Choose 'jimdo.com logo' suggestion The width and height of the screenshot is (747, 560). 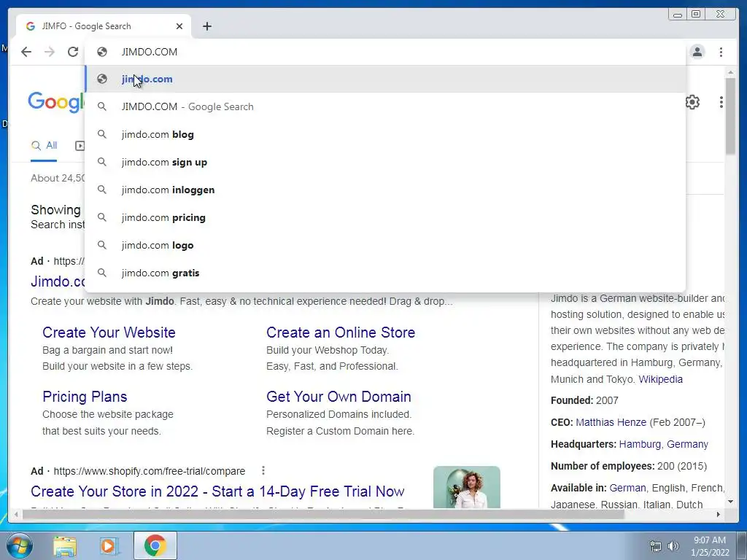click(385, 245)
